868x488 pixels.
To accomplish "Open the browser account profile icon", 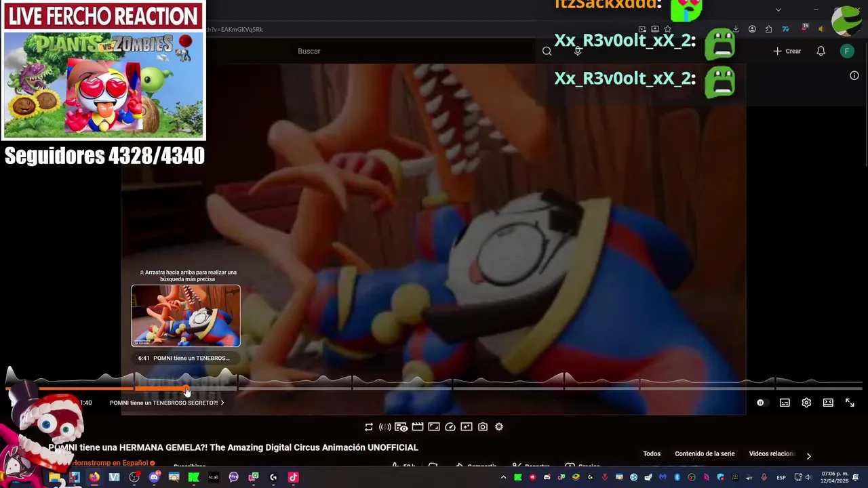I will (x=752, y=29).
